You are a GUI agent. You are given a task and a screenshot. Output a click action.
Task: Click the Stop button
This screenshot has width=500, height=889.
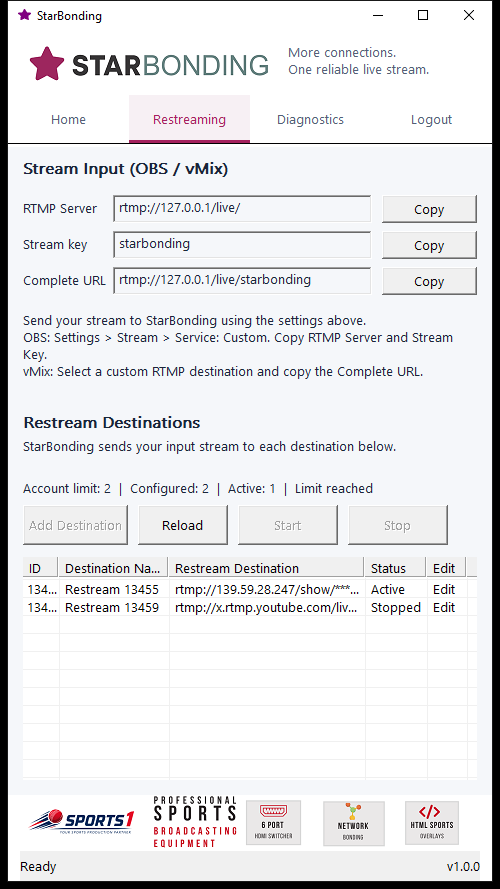pyautogui.click(x=397, y=526)
